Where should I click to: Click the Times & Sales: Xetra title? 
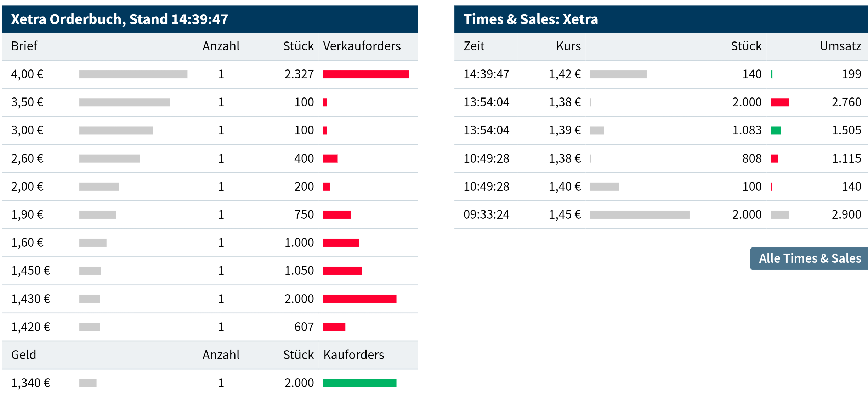point(531,19)
